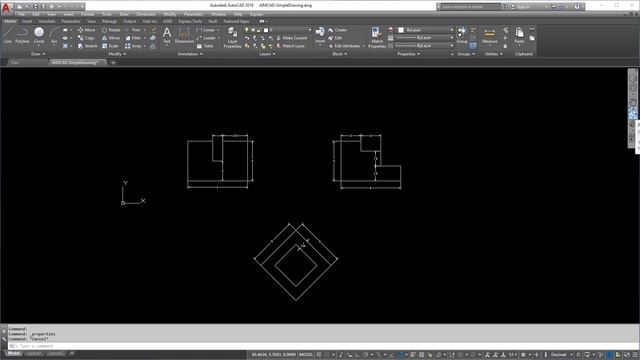Toggle the highlighted blue object snap button
Screen dimensions: 640x360
coord(400,355)
